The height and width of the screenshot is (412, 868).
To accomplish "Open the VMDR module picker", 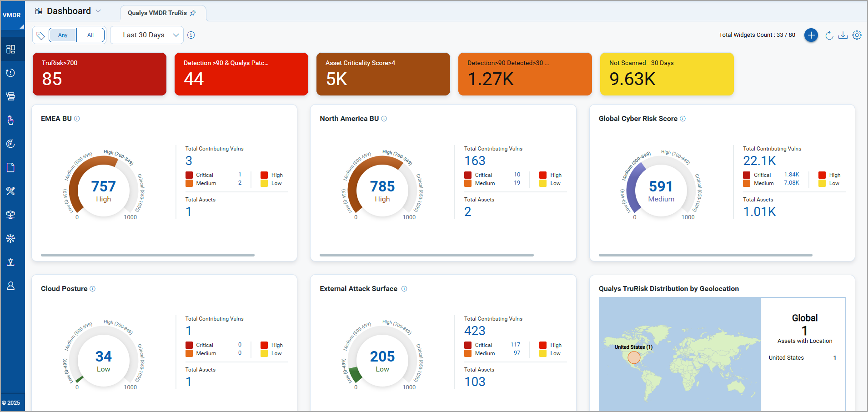I will pos(12,15).
